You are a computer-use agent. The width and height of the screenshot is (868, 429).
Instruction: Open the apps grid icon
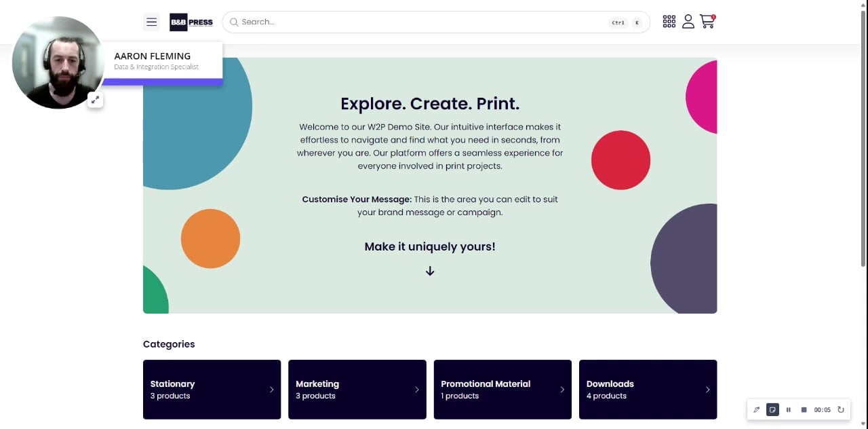[x=669, y=22]
